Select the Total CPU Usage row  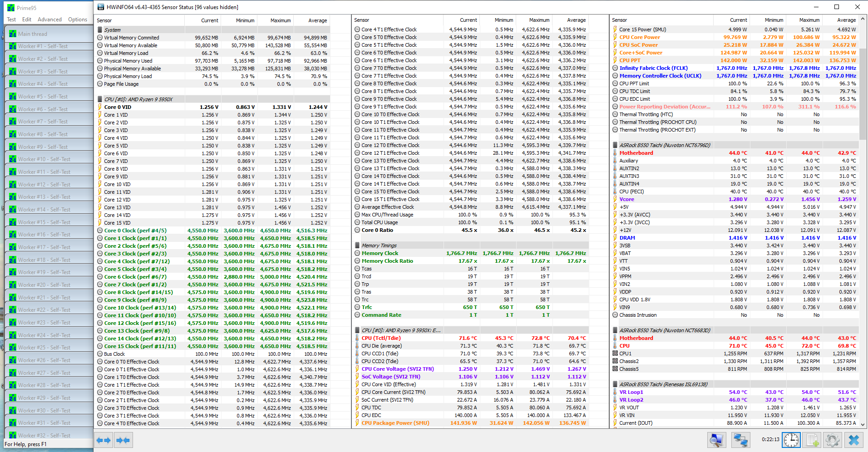[471, 222]
